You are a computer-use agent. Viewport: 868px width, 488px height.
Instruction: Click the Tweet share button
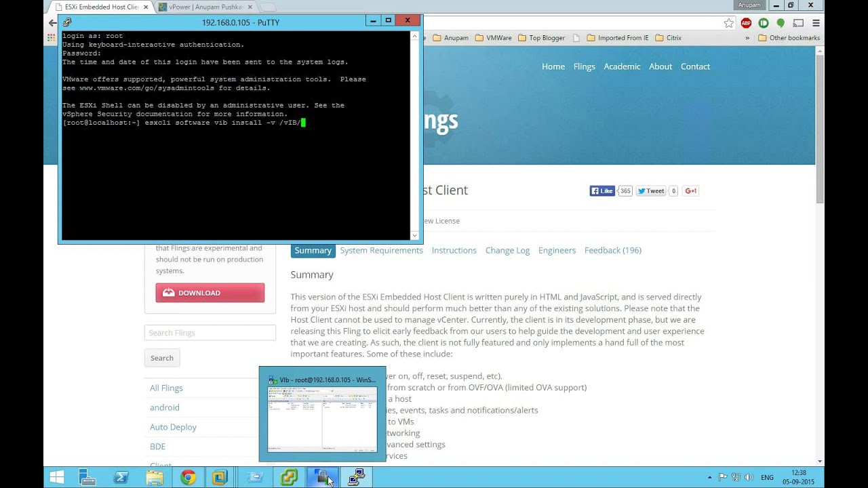(651, 191)
